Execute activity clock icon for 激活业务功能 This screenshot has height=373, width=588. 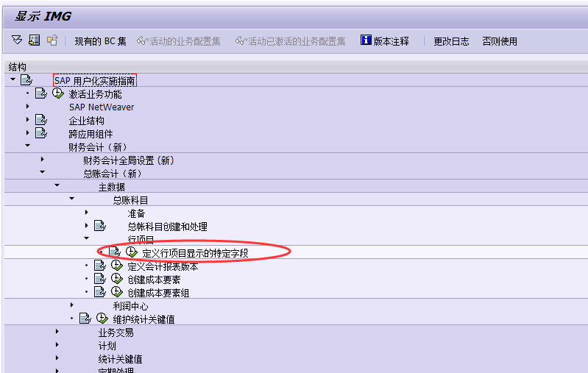(58, 93)
